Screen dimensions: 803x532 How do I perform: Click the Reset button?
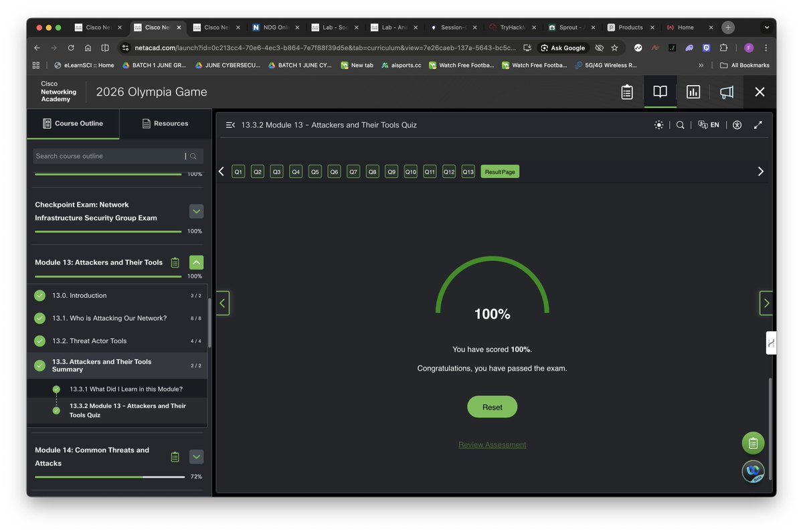pos(493,407)
